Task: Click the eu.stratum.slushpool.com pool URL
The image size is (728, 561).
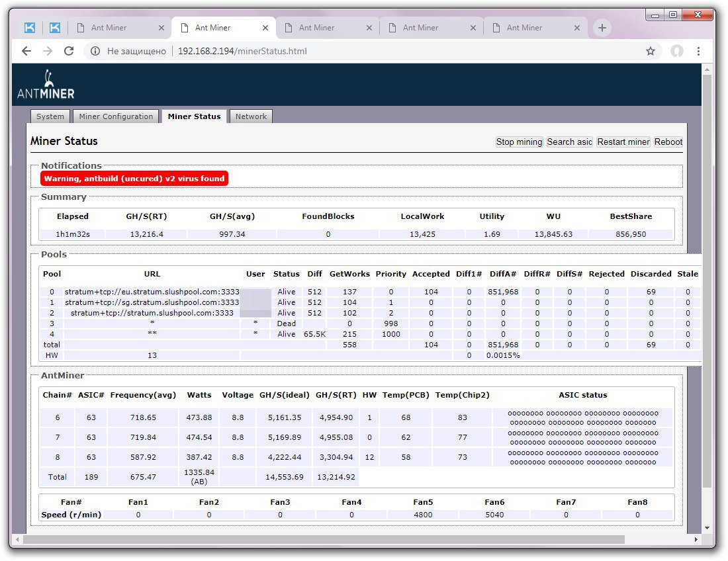Action: tap(152, 292)
